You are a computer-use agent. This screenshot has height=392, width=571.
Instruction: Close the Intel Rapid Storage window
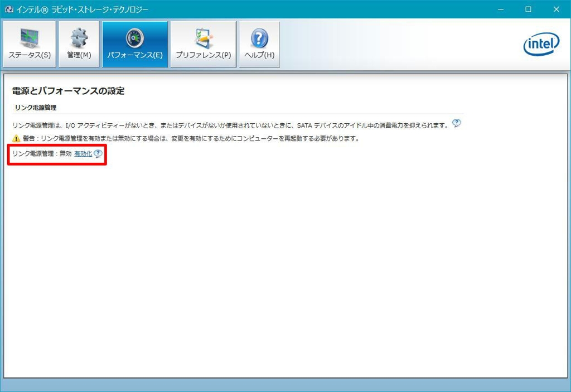click(x=556, y=9)
